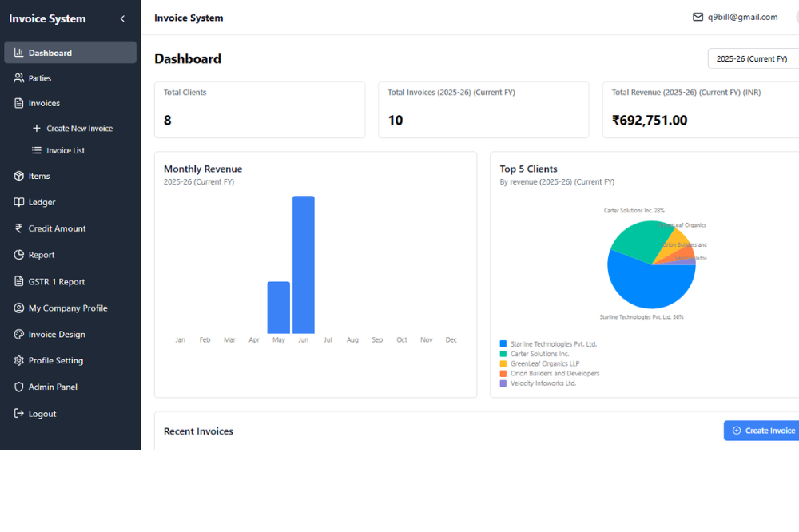This screenshot has width=799, height=532.
Task: Click the Velocity Infoworks Ltd. legend label
Action: click(543, 383)
